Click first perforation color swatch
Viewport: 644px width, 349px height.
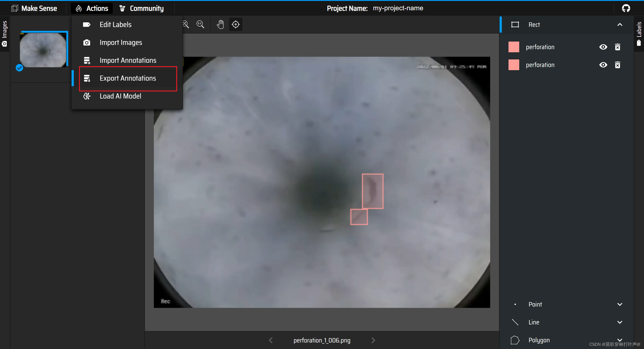coord(514,47)
